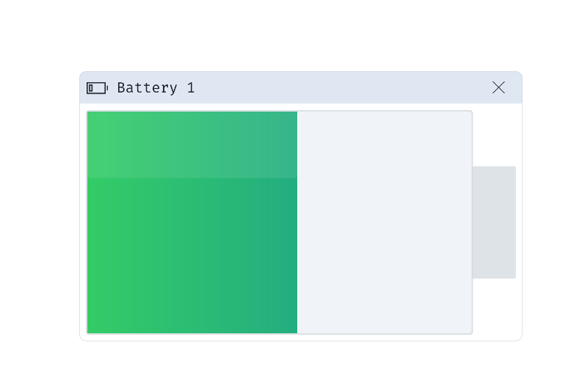Click the battery icon in the title bar

pyautogui.click(x=97, y=88)
